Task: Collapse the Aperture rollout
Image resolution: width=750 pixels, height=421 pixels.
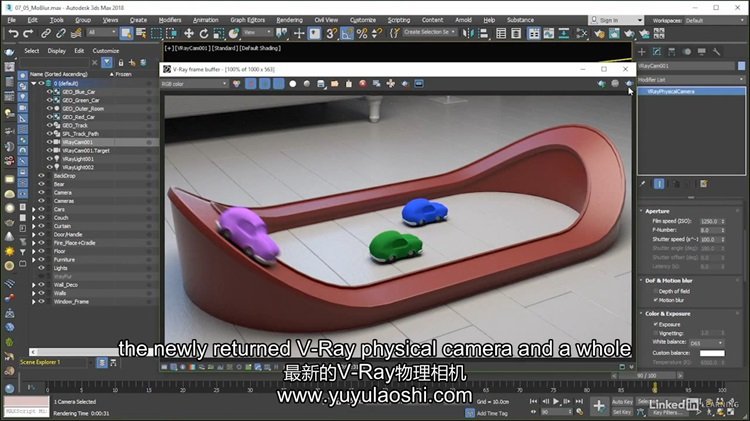Action: 657,211
